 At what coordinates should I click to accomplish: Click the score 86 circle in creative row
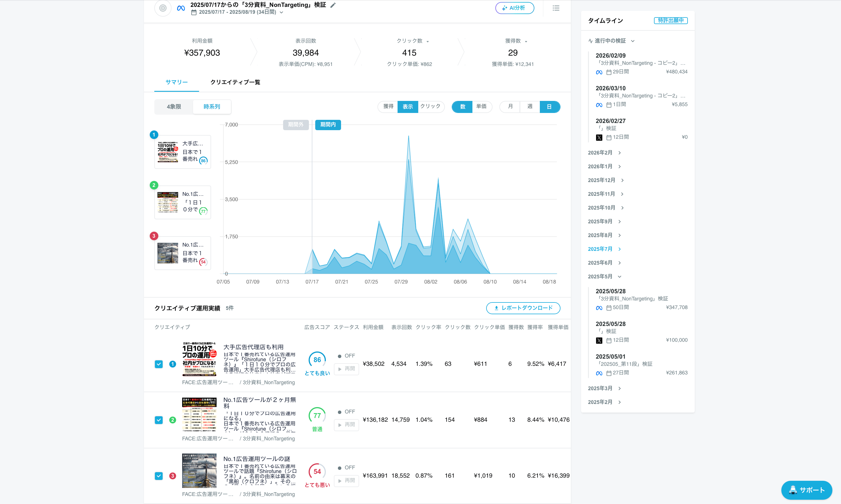tap(317, 360)
